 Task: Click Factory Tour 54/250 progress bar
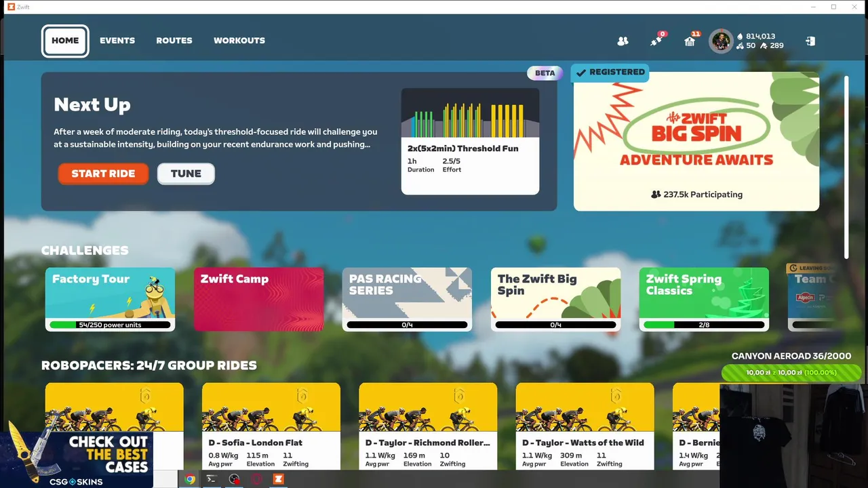tap(110, 325)
